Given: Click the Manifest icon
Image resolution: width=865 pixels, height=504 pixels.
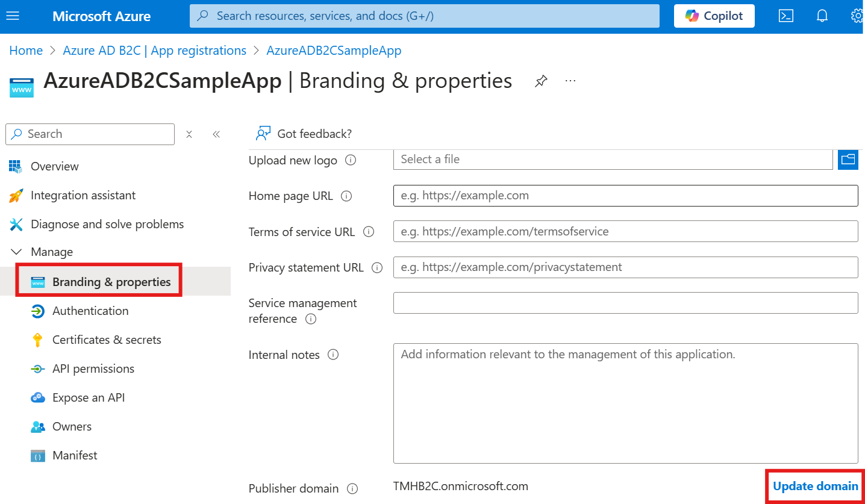Looking at the screenshot, I should pyautogui.click(x=38, y=456).
